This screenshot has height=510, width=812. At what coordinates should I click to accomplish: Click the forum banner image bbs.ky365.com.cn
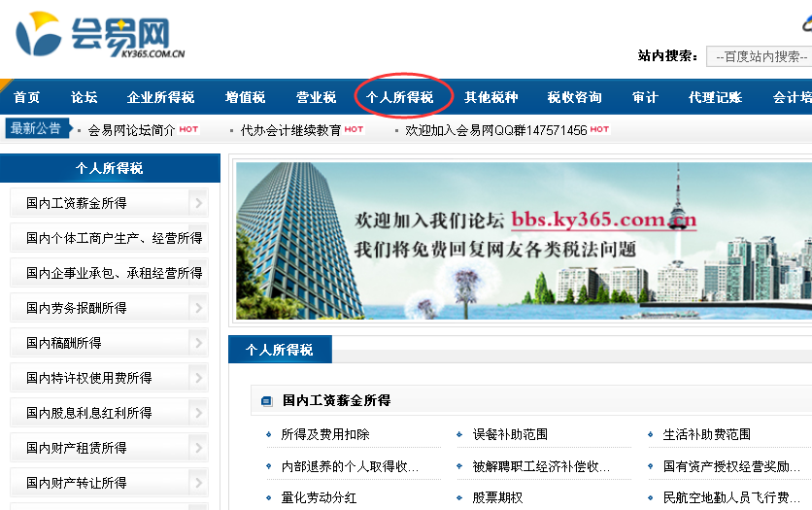click(524, 241)
